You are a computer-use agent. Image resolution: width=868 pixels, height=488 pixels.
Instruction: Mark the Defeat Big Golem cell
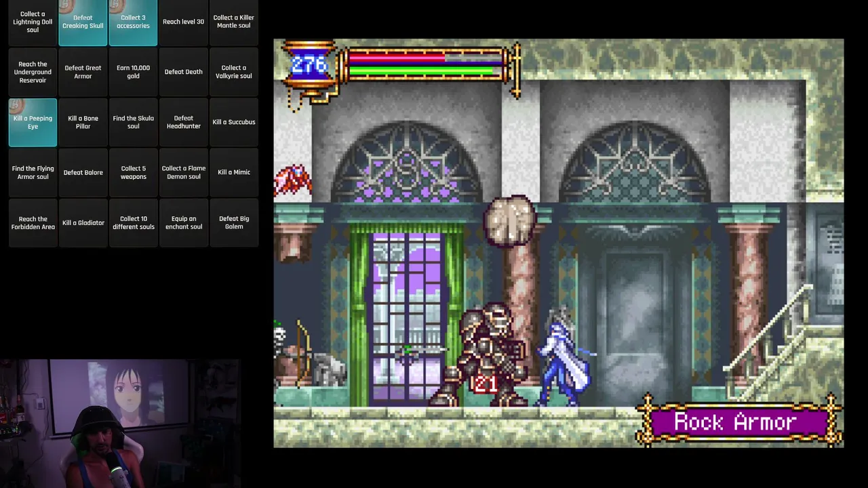click(x=233, y=222)
